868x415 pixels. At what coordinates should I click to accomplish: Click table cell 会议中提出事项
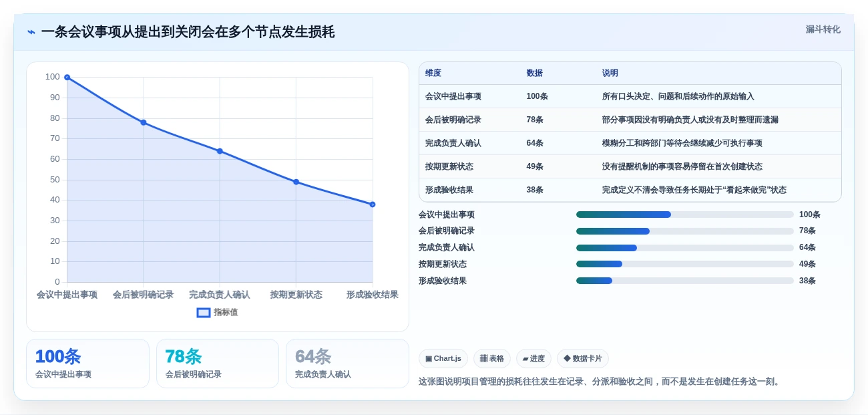point(453,96)
